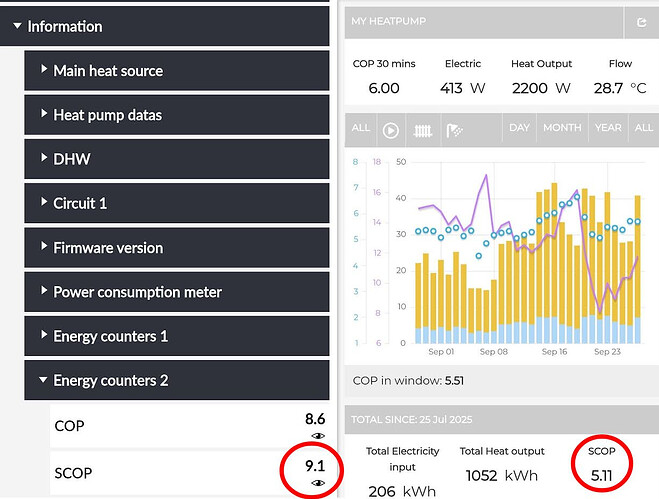Expand the Power consumption meter section
This screenshot has width=659, height=499.
[177, 292]
